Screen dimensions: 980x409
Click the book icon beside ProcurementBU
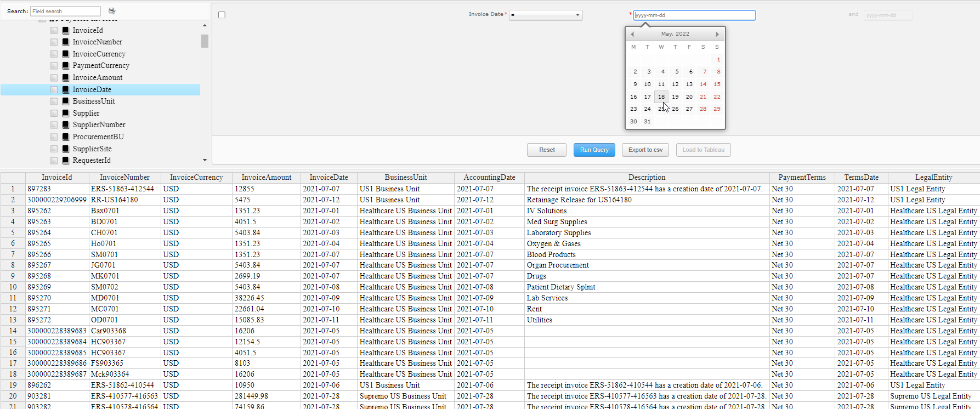coord(66,137)
